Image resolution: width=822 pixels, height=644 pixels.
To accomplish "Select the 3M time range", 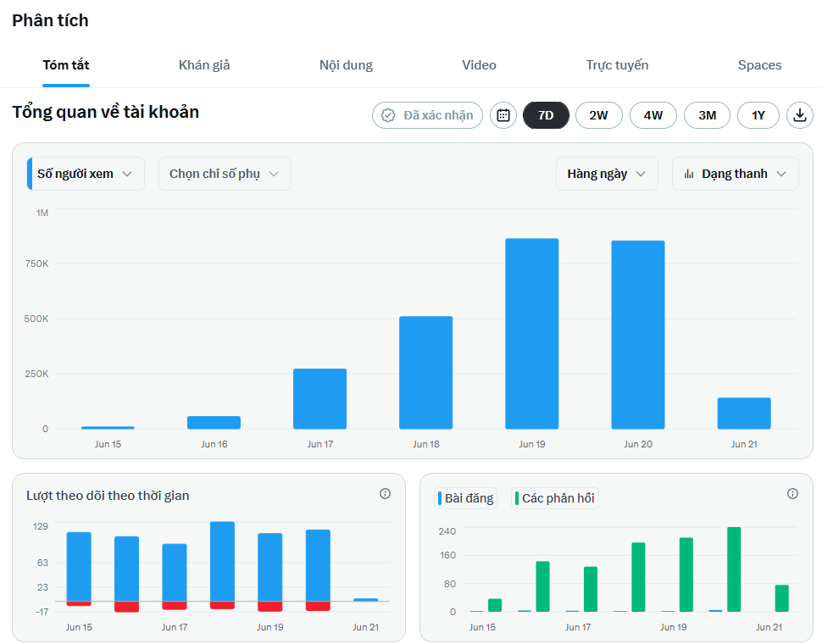I will coord(708,115).
